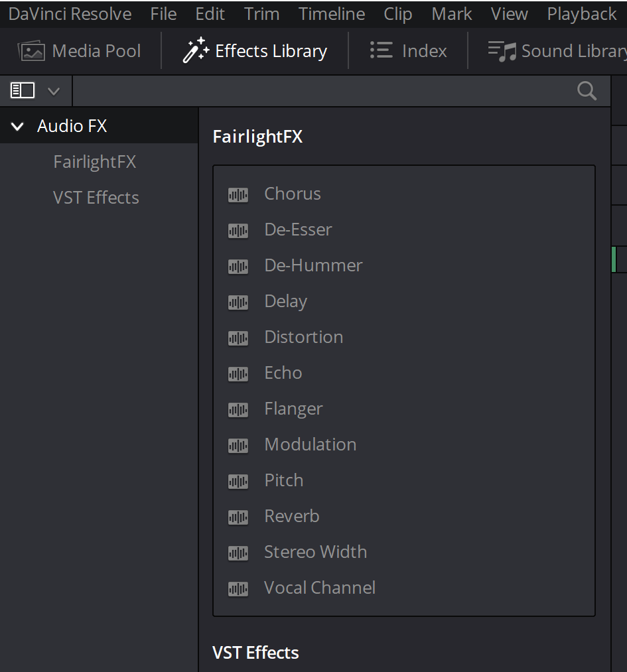Open the Media Pool panel icon

[x=31, y=51]
